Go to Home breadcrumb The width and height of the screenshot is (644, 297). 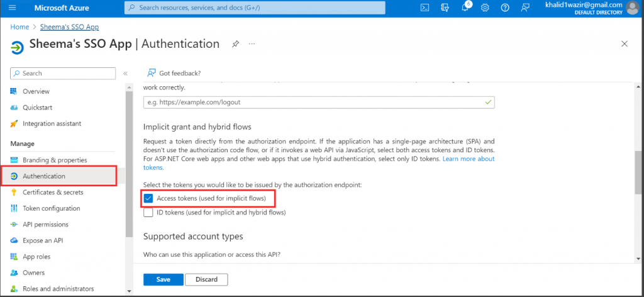click(x=19, y=27)
